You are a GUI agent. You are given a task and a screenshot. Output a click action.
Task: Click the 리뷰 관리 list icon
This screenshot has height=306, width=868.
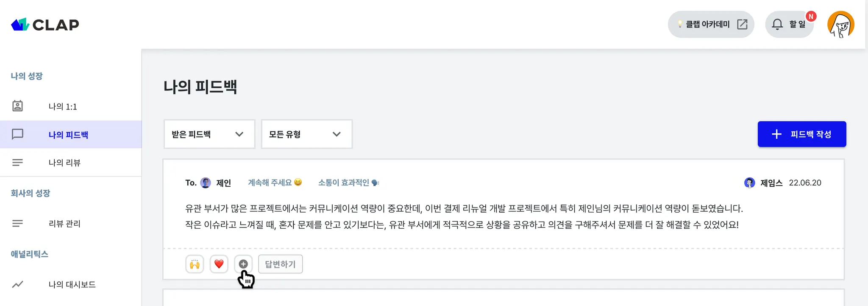point(17,224)
